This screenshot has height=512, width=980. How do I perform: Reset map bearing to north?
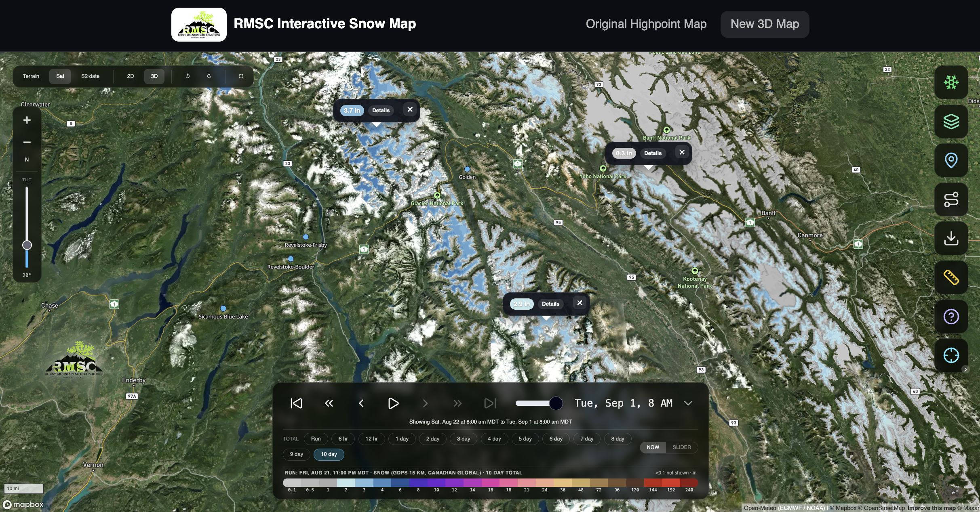pyautogui.click(x=27, y=159)
